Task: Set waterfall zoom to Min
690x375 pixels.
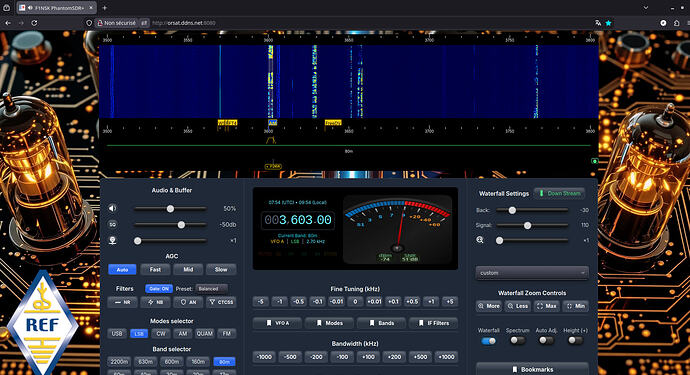Action: 576,306
